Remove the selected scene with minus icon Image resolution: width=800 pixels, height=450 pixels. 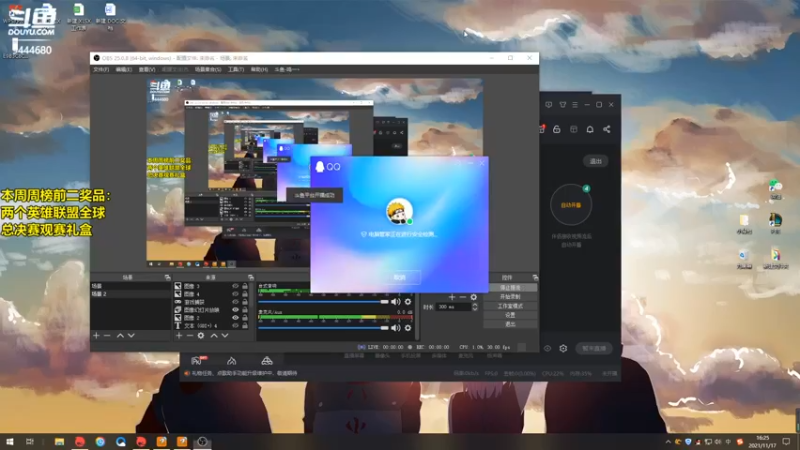[x=107, y=336]
